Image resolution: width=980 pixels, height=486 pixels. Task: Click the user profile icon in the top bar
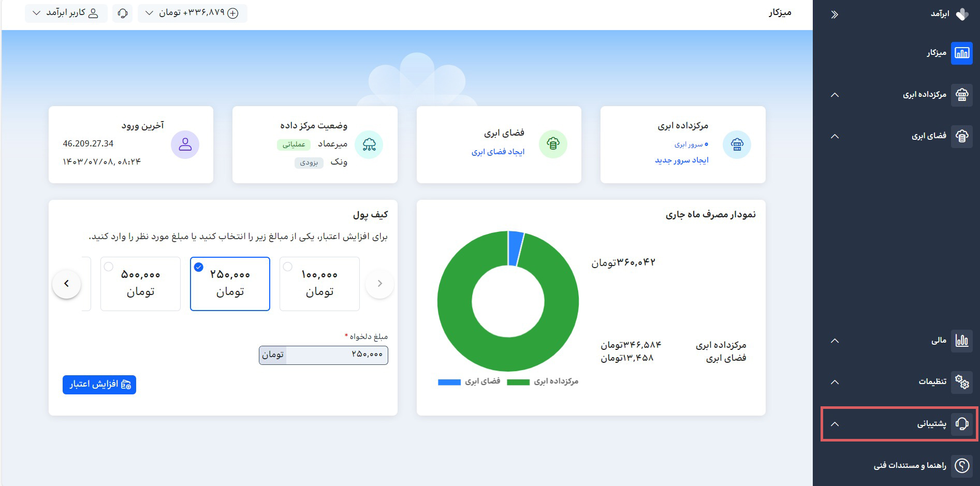(93, 13)
